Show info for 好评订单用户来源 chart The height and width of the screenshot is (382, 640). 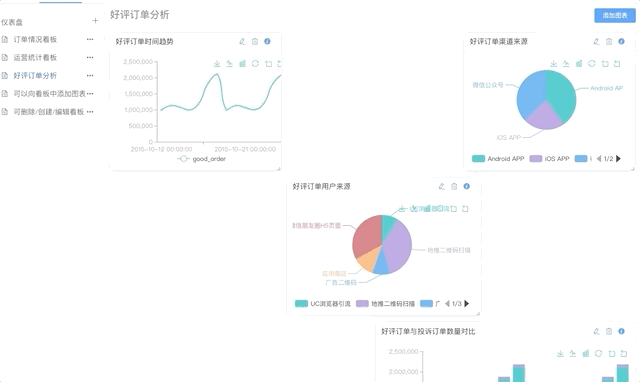point(467,187)
